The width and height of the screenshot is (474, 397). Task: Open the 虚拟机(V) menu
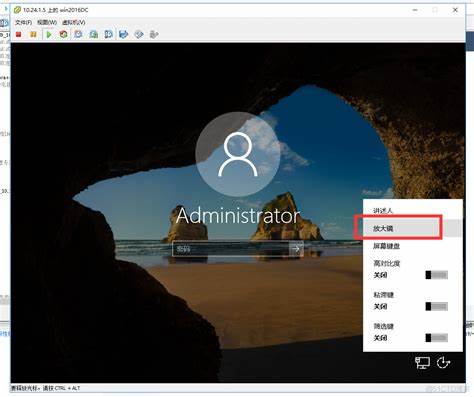(x=74, y=22)
